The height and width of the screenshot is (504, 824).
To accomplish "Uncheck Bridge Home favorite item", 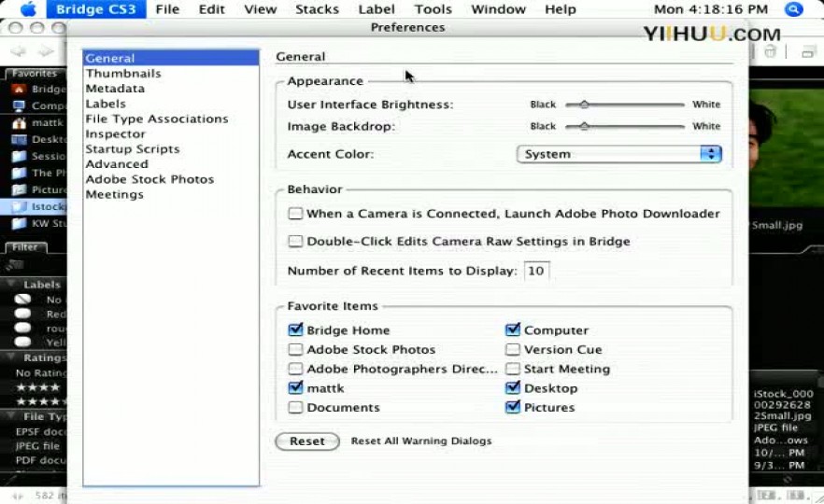I will click(295, 329).
